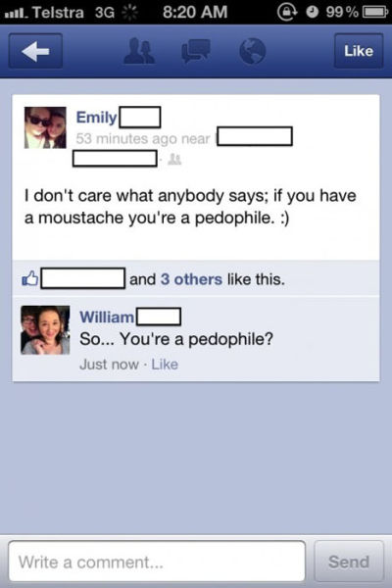Open Emily's profile name link
The width and height of the screenshot is (392, 588).
(x=96, y=118)
